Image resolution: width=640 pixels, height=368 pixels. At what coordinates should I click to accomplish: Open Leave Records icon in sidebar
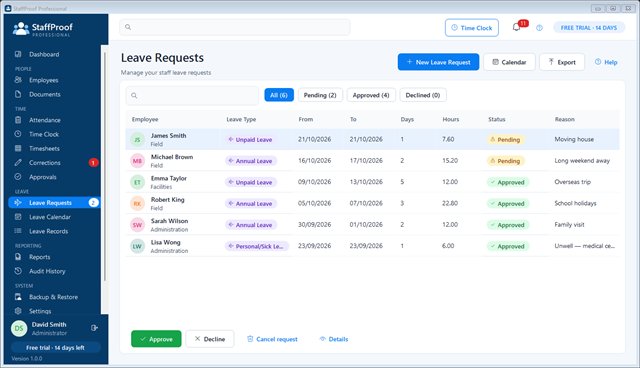coord(18,231)
